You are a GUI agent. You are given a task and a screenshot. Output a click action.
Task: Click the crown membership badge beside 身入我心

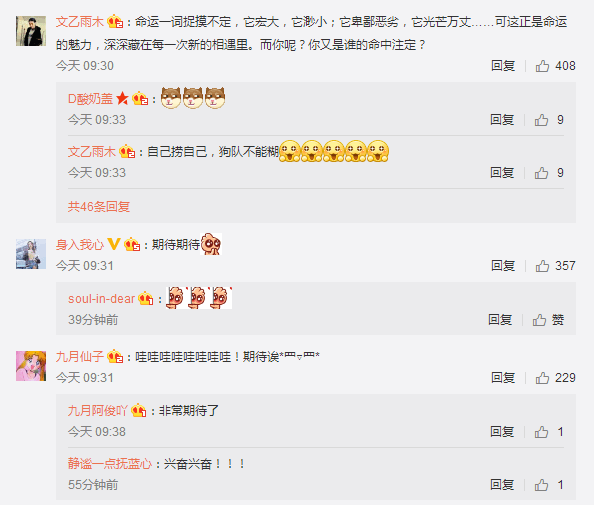[x=132, y=244]
